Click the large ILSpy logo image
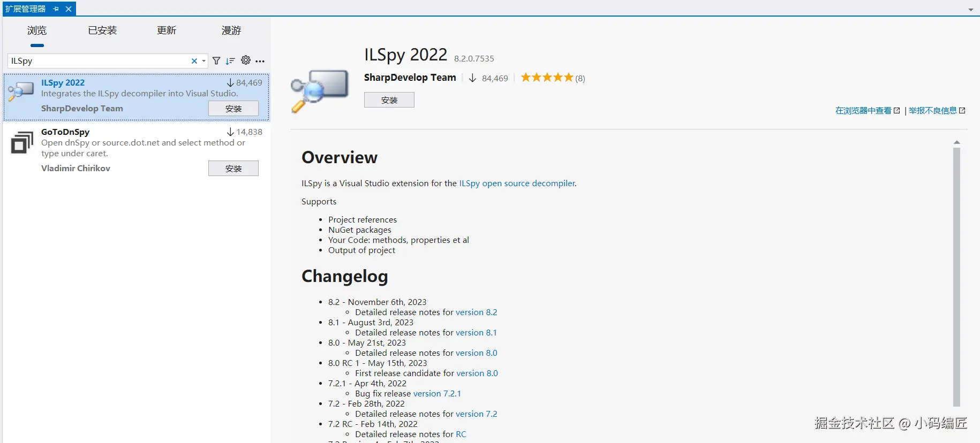This screenshot has width=980, height=443. pyautogui.click(x=319, y=90)
